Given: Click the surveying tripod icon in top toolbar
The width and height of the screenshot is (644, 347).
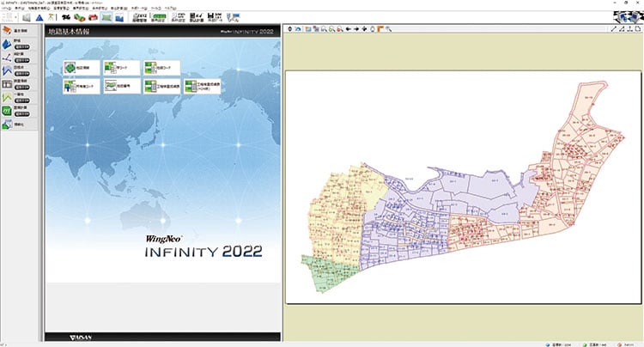Looking at the screenshot, I should (52, 17).
